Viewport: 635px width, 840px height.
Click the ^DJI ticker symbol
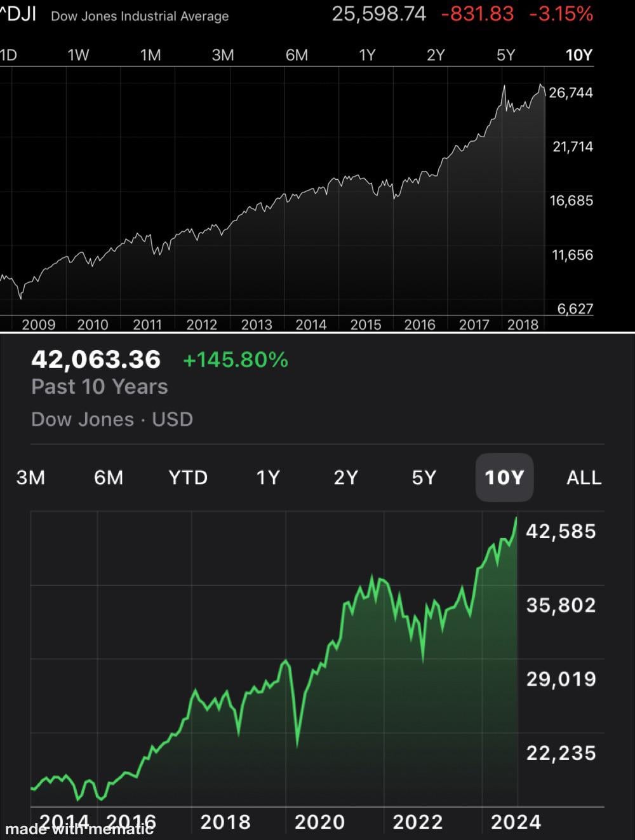(18, 15)
